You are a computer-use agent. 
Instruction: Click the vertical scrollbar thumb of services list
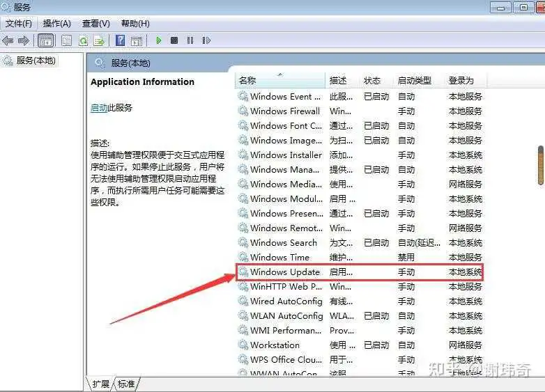click(x=542, y=166)
